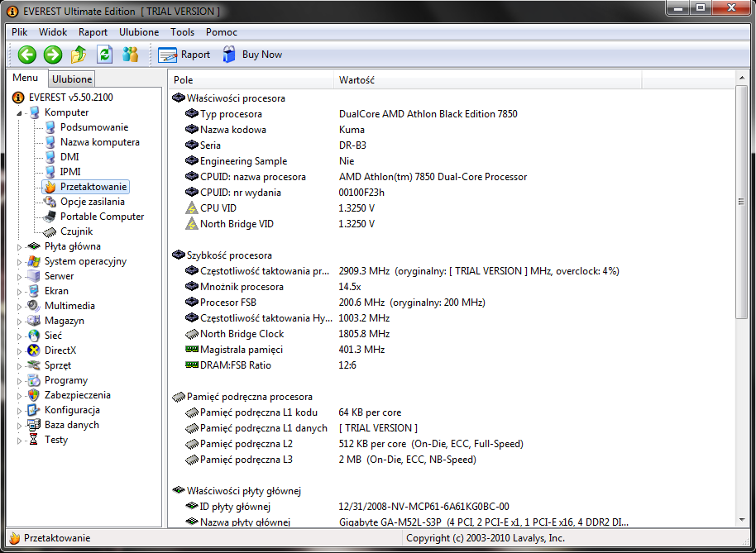Open the DMI tree item
The height and width of the screenshot is (553, 756).
pyautogui.click(x=69, y=157)
